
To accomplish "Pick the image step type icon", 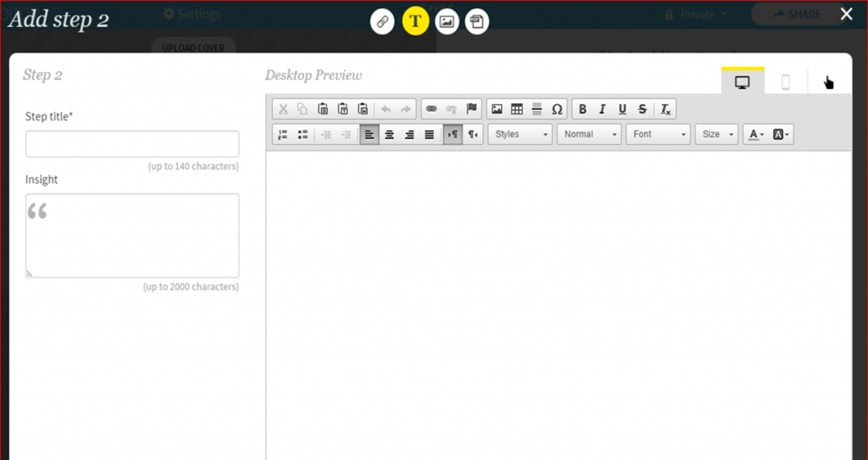I will [447, 21].
